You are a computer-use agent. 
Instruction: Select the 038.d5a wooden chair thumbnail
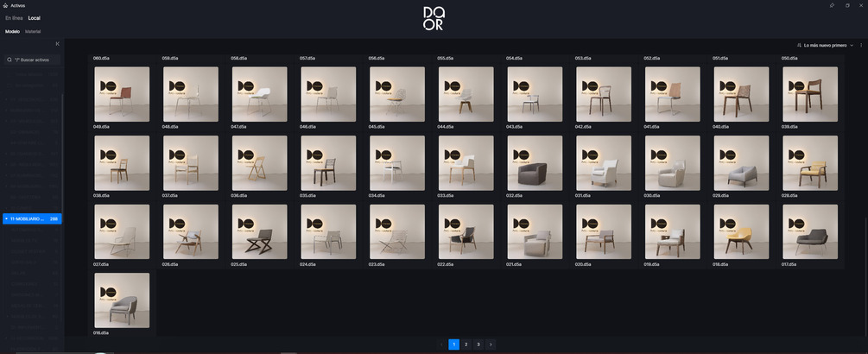[122, 163]
